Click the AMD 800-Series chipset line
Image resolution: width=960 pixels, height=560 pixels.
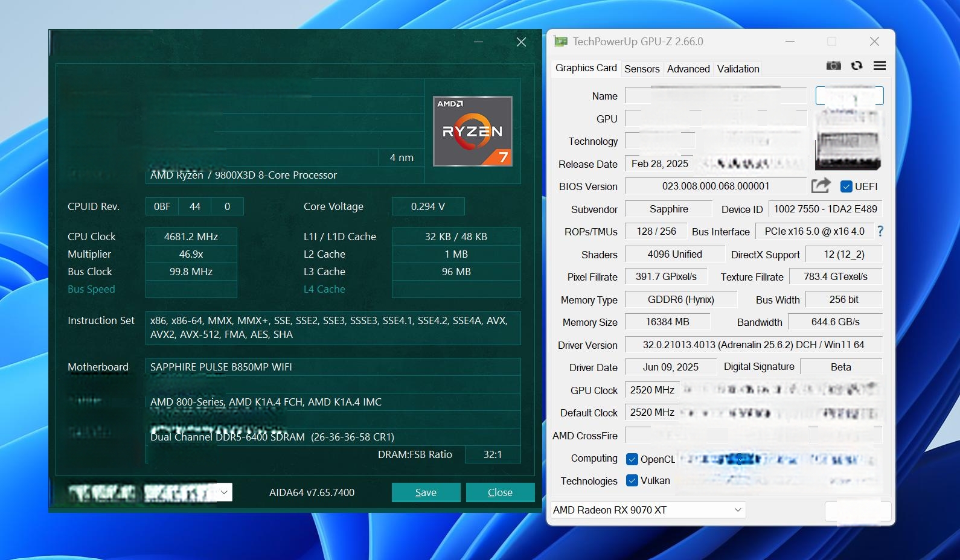tap(333, 402)
